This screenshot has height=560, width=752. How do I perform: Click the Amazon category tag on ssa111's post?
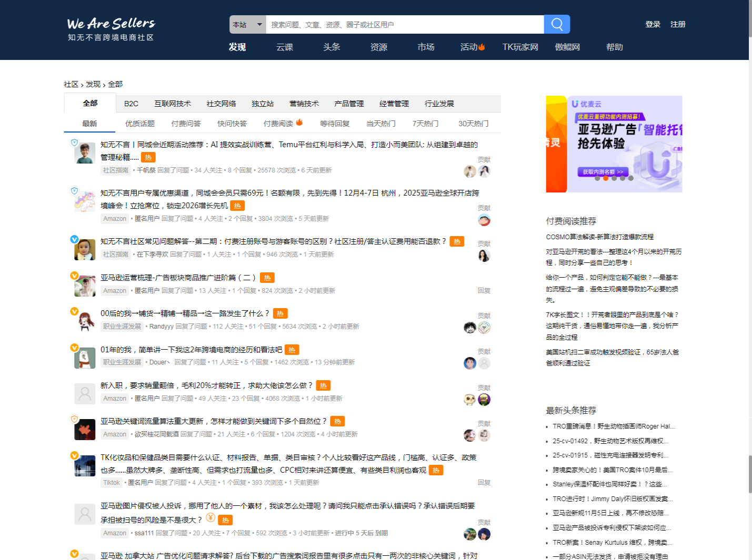point(114,533)
